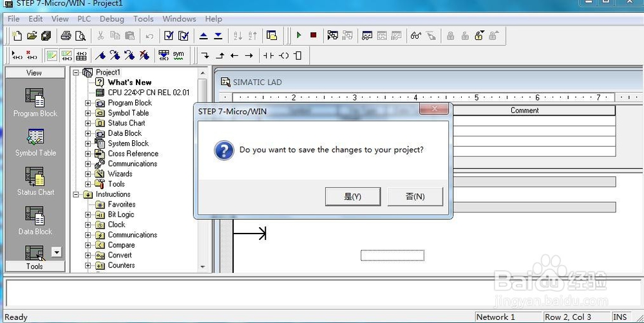Click the glasses read icon in toolbar
The width and height of the screenshot is (644, 323).
pyautogui.click(x=415, y=35)
